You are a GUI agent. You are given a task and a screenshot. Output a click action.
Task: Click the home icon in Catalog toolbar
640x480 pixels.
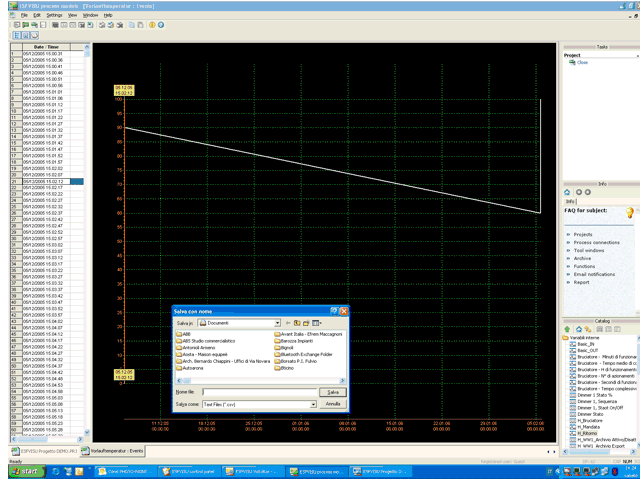579,329
